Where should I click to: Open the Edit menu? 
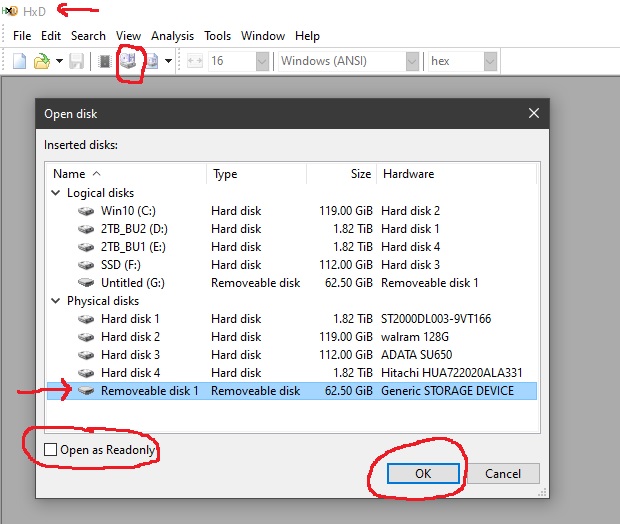[51, 36]
